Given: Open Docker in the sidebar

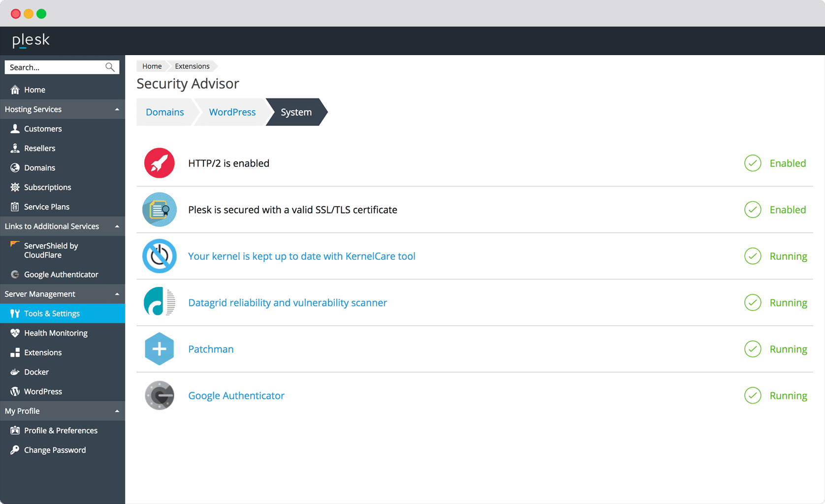Looking at the screenshot, I should 36,372.
